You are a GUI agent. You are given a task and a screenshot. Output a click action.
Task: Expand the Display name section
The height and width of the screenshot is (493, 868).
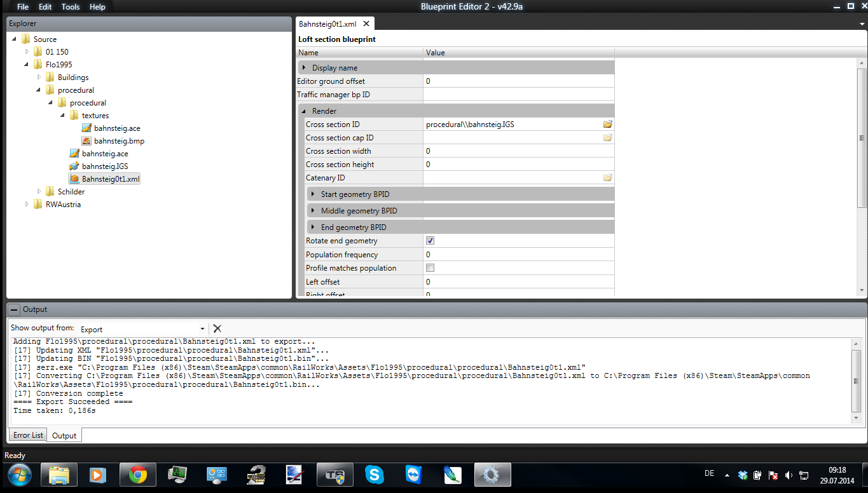pos(303,68)
